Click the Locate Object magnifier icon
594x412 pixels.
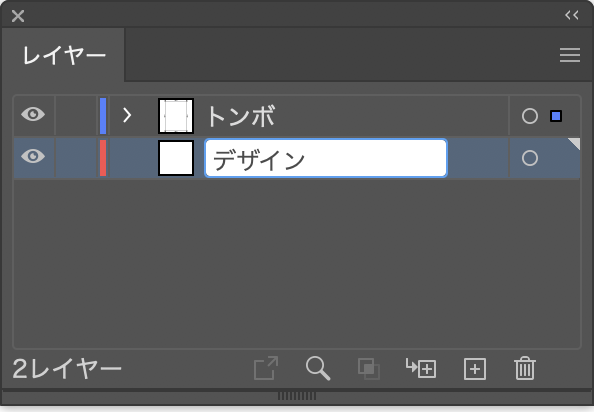point(318,368)
